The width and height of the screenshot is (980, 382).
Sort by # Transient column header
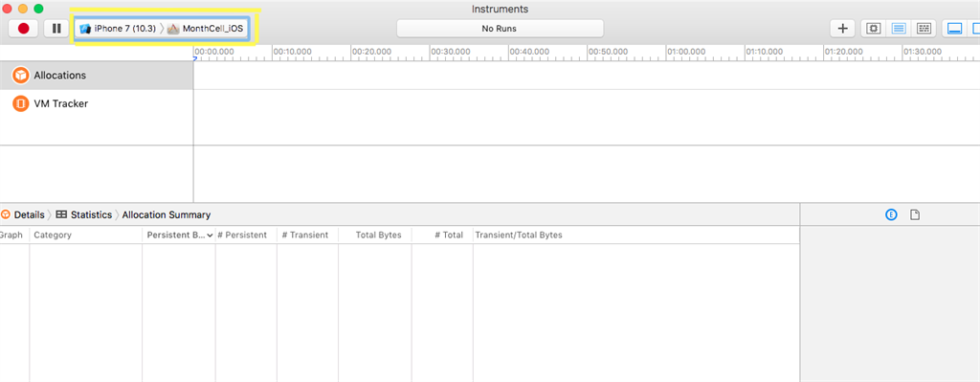pos(307,236)
